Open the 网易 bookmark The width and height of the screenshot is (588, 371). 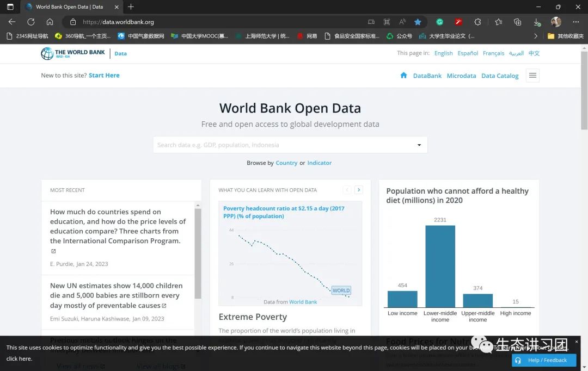tap(307, 36)
